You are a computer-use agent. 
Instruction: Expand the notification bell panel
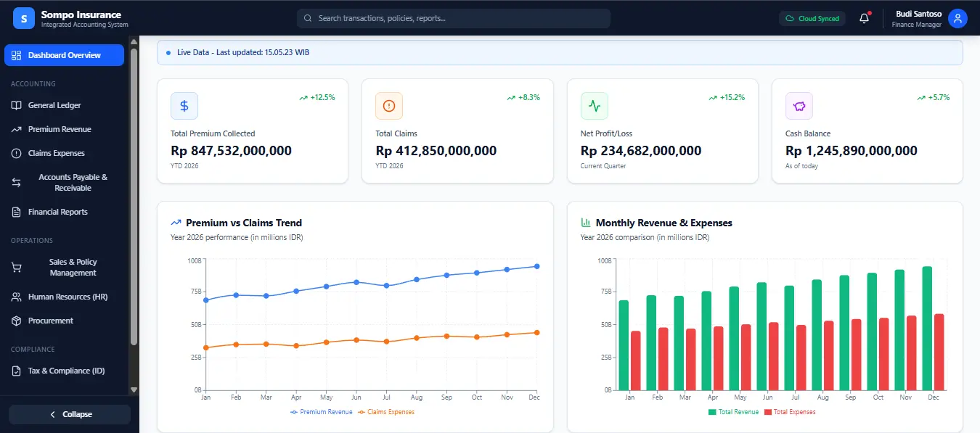click(x=863, y=18)
